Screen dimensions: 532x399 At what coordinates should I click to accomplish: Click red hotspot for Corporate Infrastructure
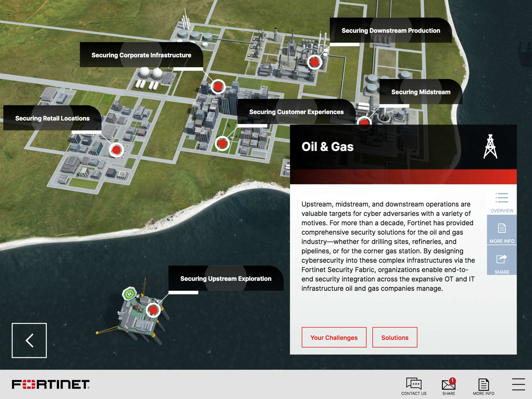218,87
